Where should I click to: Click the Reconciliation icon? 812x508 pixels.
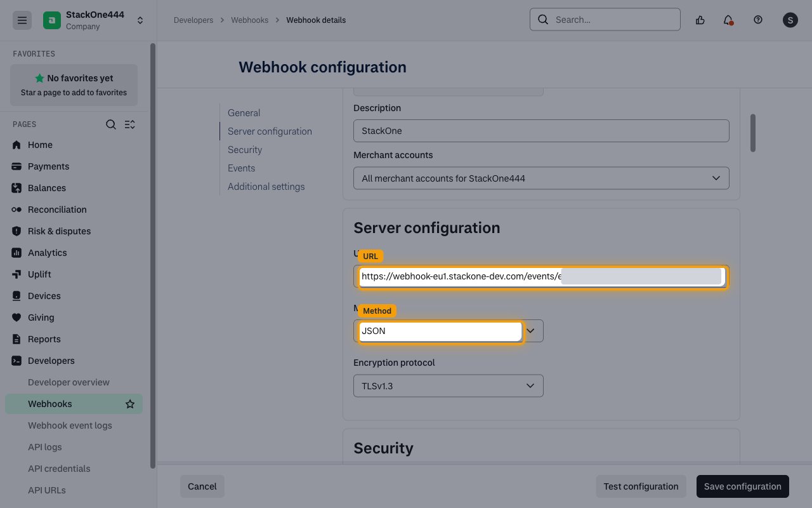(16, 210)
